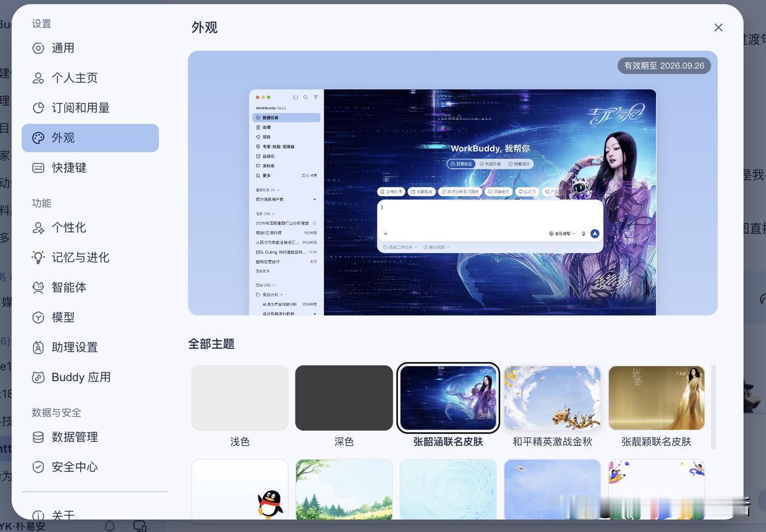The image size is (766, 532).
Task: Pick the colorful doodle characters theme thumbnail
Action: pos(656,490)
